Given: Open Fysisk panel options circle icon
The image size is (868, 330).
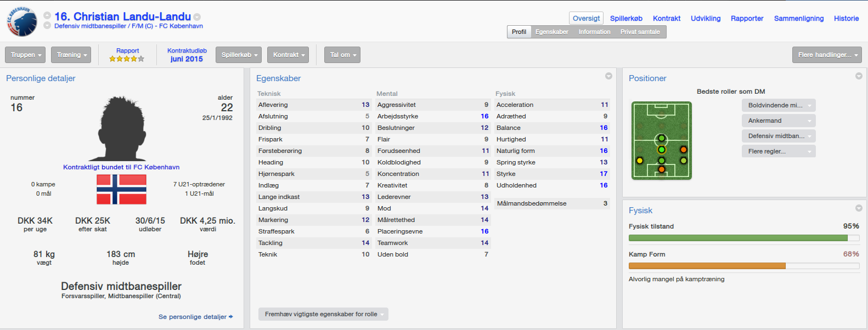Looking at the screenshot, I should point(859,208).
